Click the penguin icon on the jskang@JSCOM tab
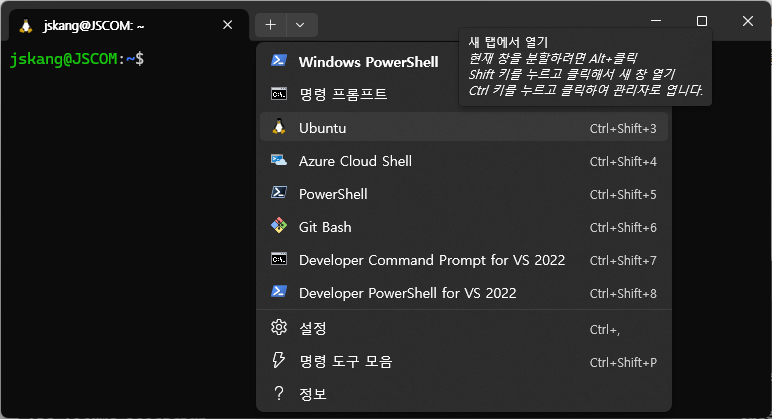Screen dimensions: 772x419 (26, 26)
